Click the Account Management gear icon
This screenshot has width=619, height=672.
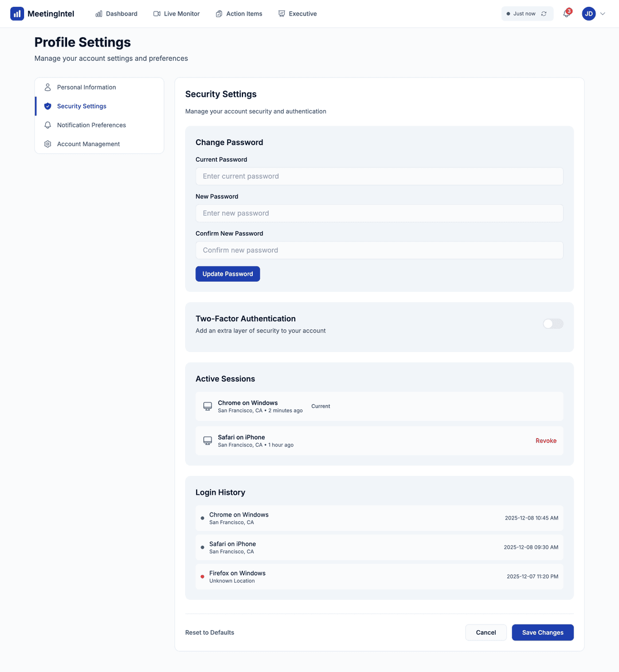[48, 144]
